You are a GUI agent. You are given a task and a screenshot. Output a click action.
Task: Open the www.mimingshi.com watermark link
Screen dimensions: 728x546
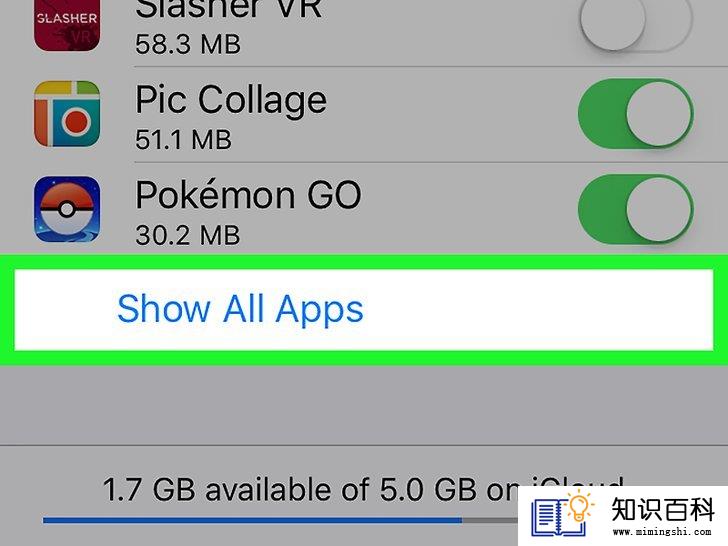click(662, 531)
